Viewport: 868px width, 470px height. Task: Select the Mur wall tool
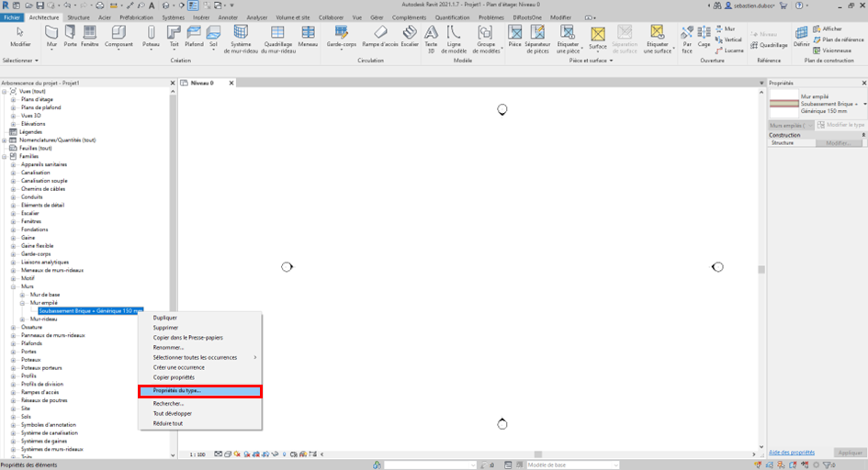coord(51,36)
